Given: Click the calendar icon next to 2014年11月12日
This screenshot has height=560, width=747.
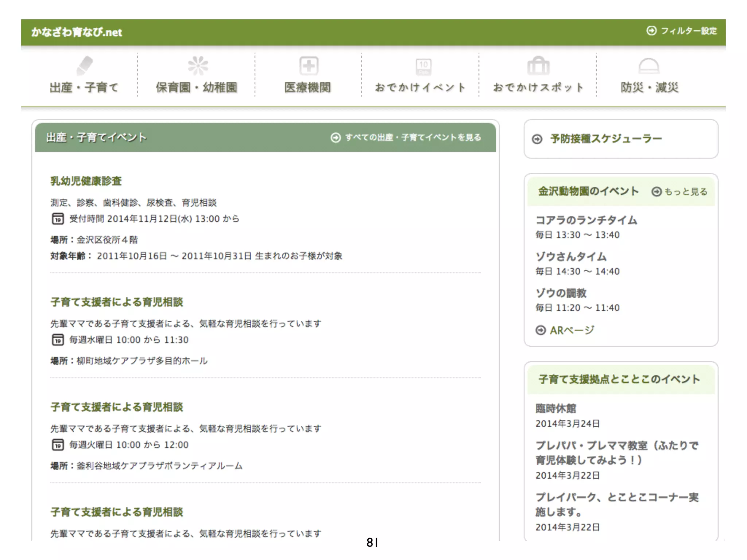Looking at the screenshot, I should tap(58, 219).
